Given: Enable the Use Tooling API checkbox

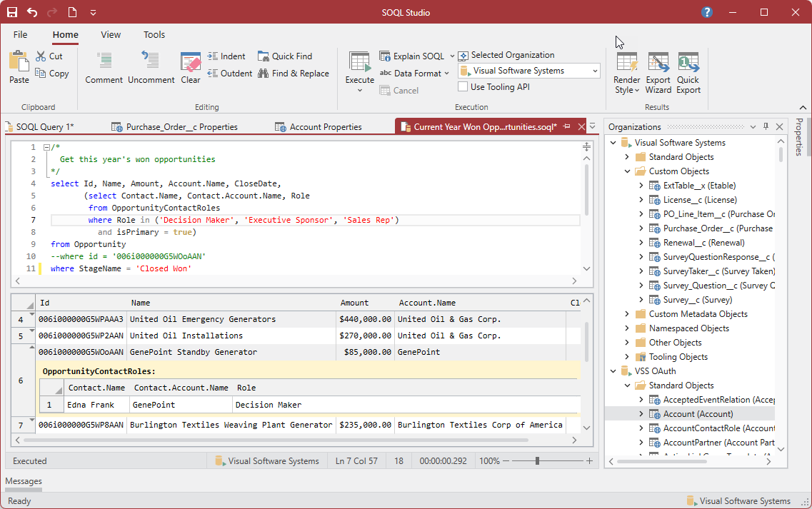Looking at the screenshot, I should (463, 87).
